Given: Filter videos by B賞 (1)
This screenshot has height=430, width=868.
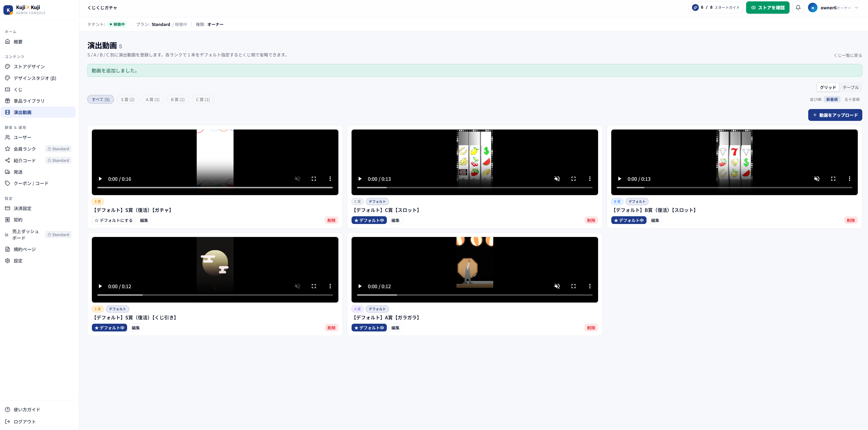Looking at the screenshot, I should coord(178,99).
